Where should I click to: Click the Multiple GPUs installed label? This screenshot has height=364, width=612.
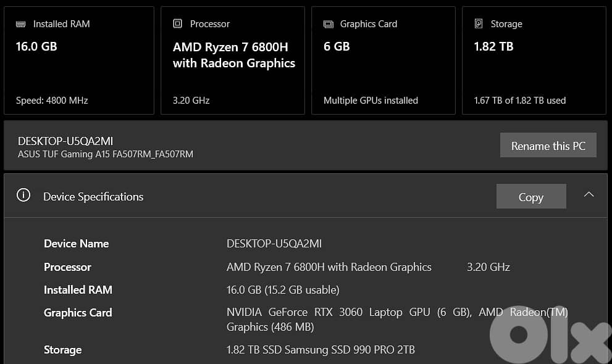point(371,100)
